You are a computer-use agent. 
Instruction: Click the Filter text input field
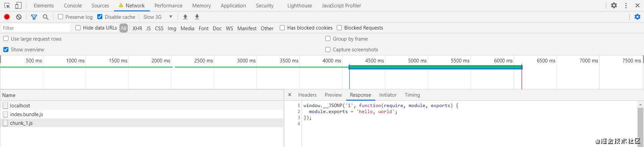pyautogui.click(x=36, y=28)
